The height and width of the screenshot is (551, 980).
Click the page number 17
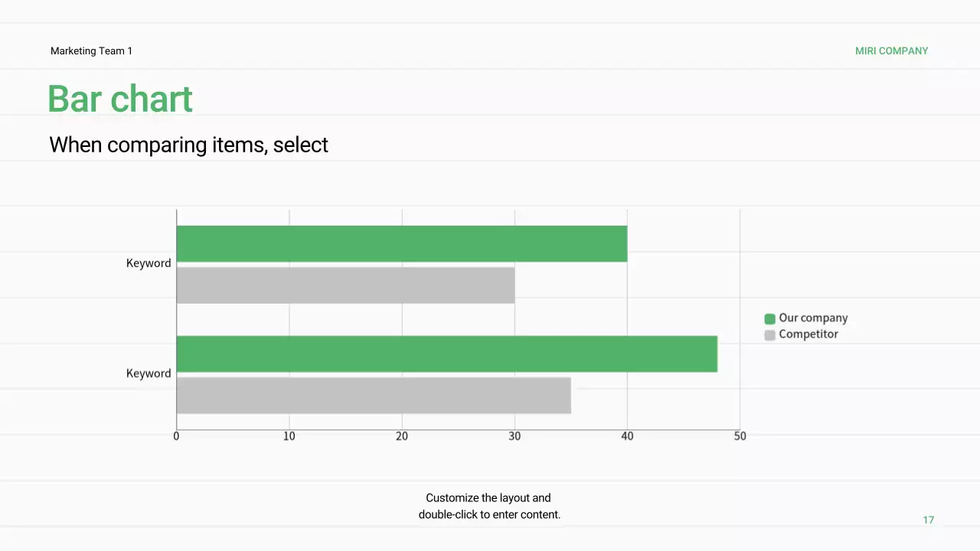(x=928, y=520)
